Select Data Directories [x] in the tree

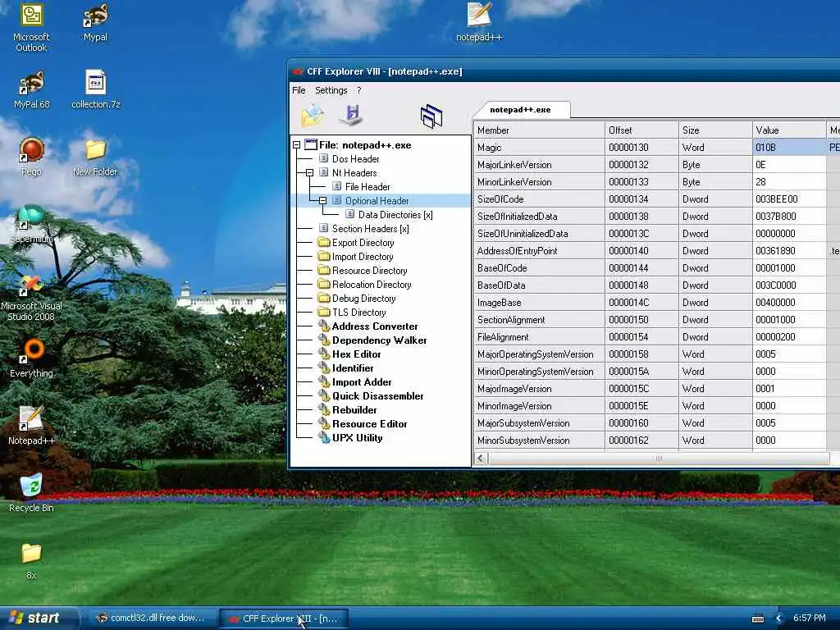coord(395,215)
